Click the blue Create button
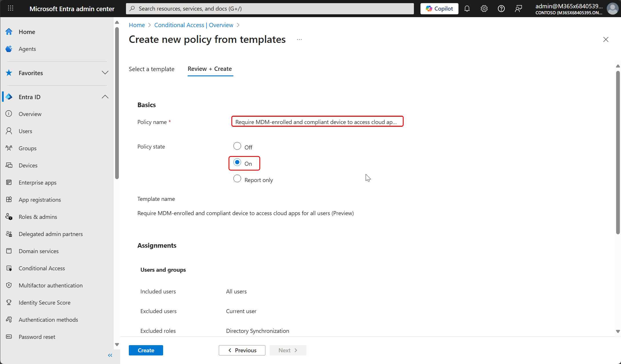621x364 pixels. pyautogui.click(x=146, y=350)
